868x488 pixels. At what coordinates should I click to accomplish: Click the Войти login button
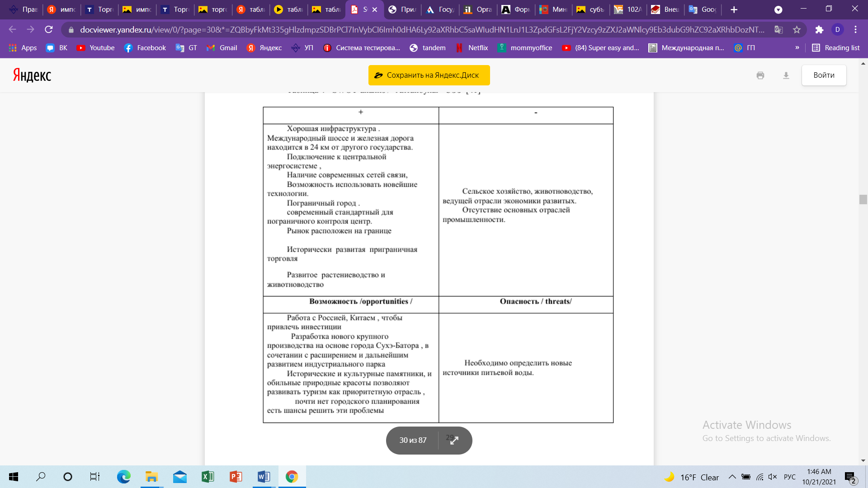[x=824, y=75]
